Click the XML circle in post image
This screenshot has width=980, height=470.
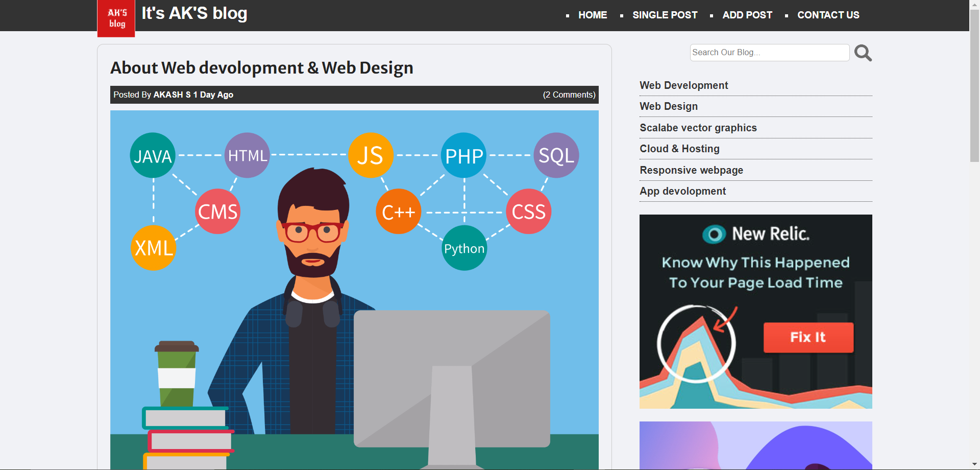[154, 248]
